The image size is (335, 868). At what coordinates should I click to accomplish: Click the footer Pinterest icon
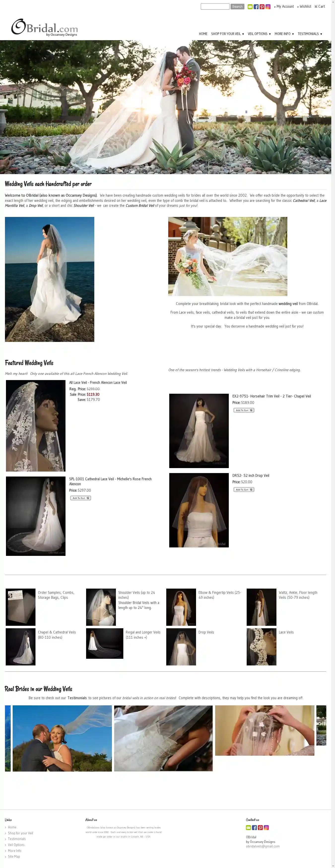pyautogui.click(x=260, y=827)
